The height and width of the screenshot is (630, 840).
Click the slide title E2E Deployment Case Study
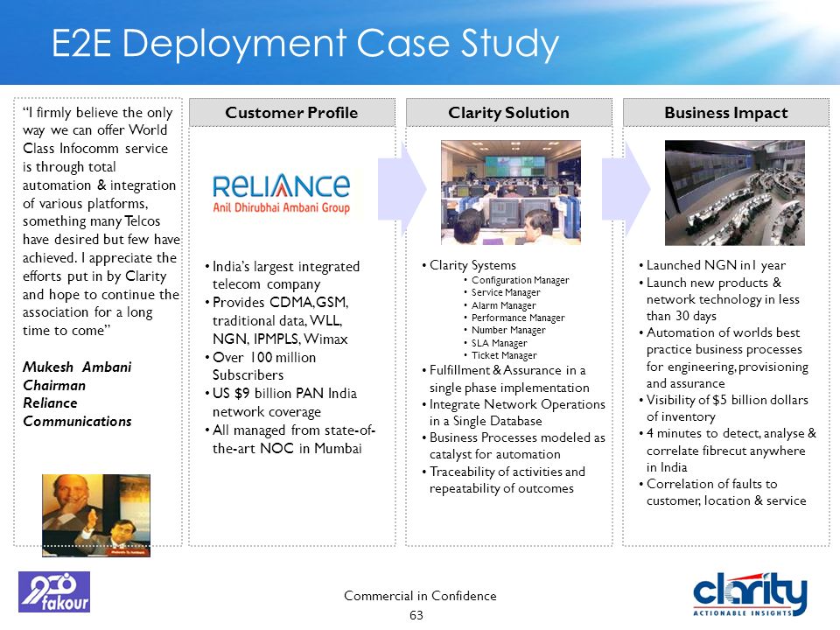click(x=305, y=43)
